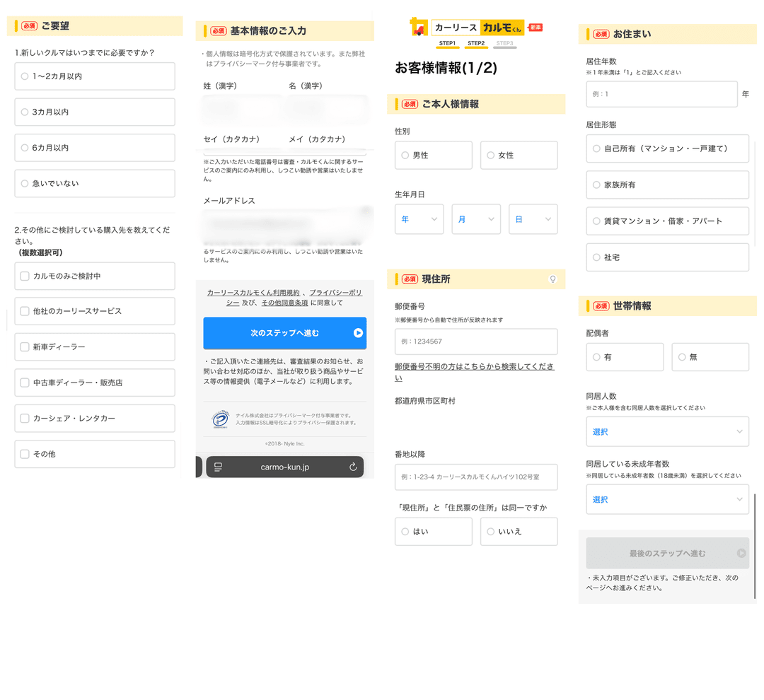Click the STEP1 progress tab
The image size is (764, 700).
click(447, 44)
